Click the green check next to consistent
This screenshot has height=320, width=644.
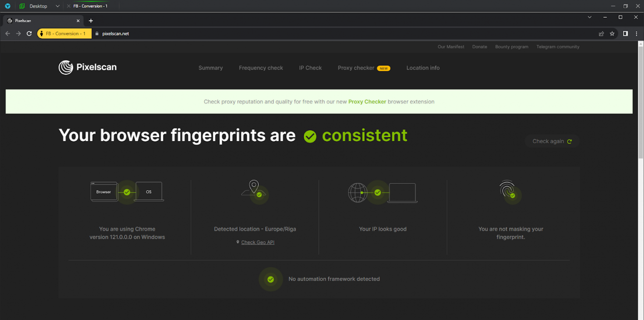[310, 136]
